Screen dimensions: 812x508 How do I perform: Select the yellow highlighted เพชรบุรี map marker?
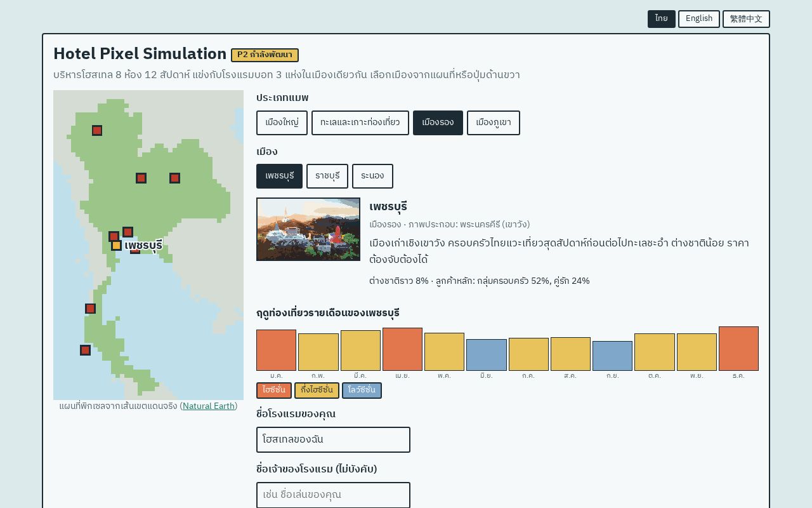point(116,245)
